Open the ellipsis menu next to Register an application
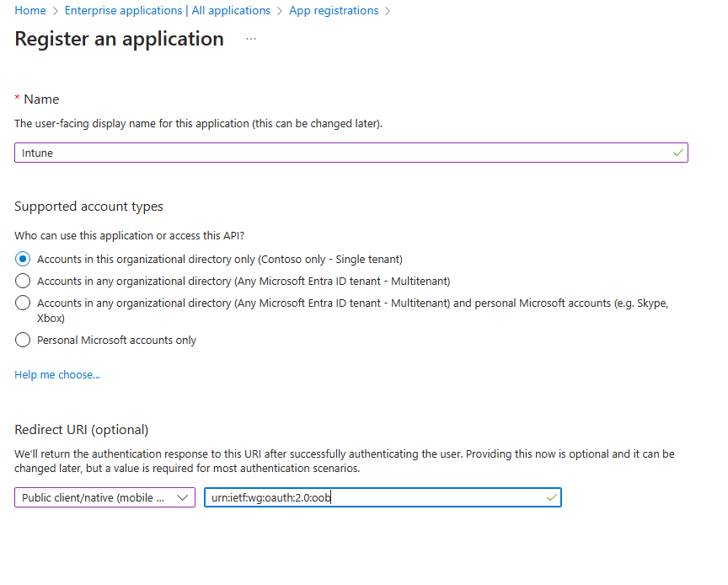 251,39
